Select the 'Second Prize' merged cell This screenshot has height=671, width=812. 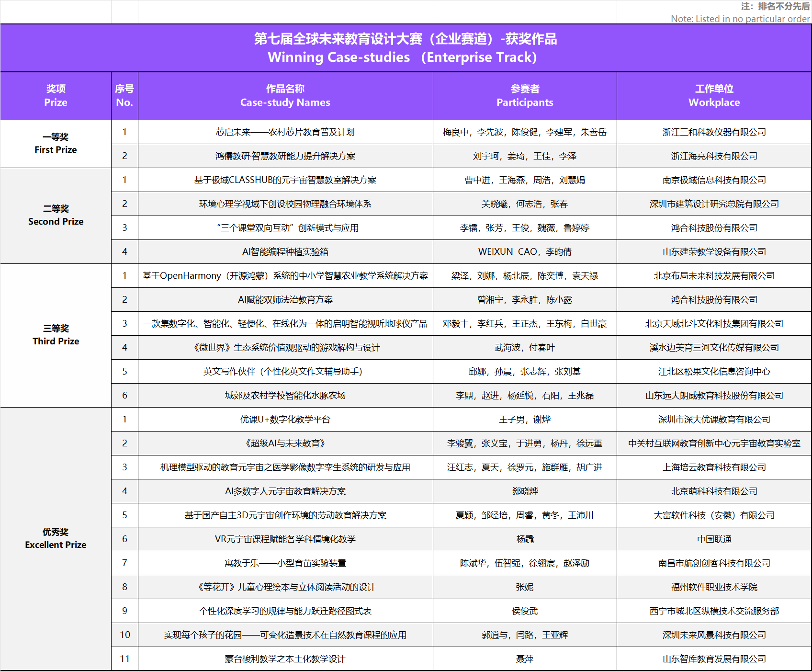coord(56,216)
